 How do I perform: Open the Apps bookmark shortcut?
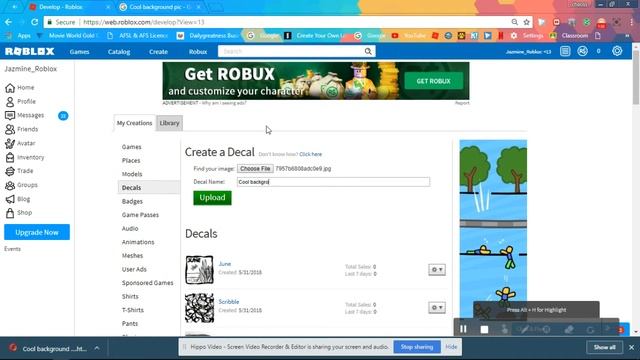click(x=19, y=36)
